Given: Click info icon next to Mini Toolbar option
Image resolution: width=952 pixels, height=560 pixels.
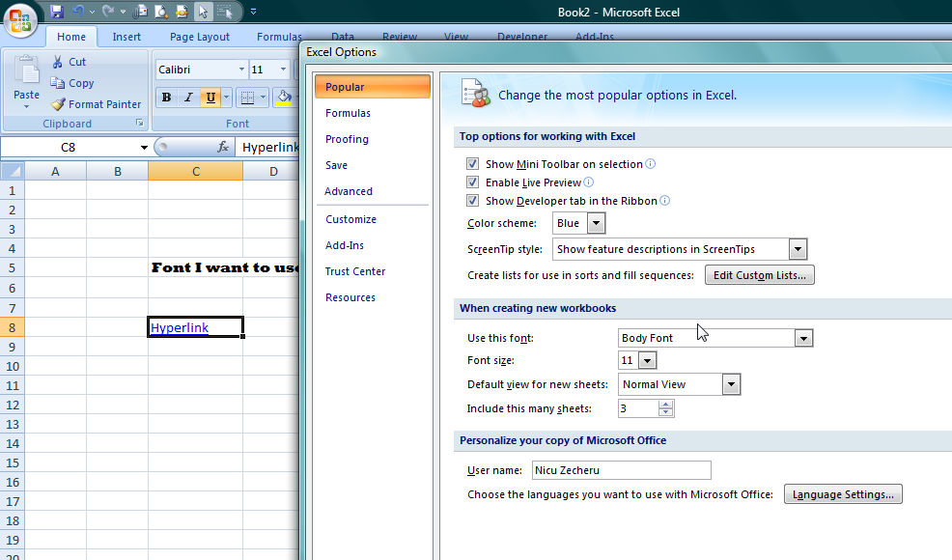Looking at the screenshot, I should 650,164.
